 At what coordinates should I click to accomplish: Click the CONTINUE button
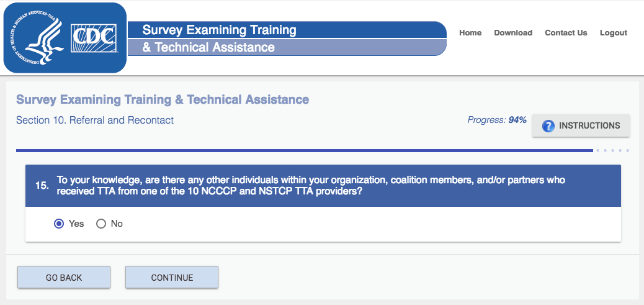point(172,278)
